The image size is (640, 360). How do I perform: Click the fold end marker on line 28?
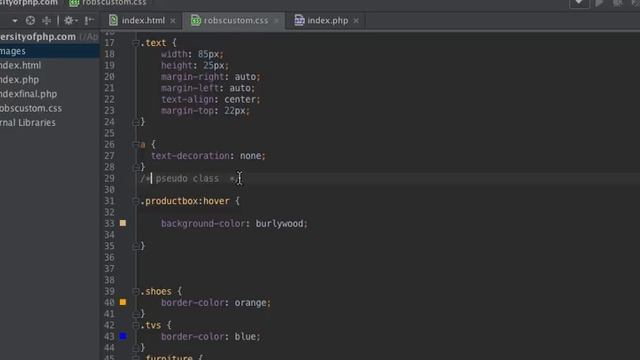click(136, 167)
